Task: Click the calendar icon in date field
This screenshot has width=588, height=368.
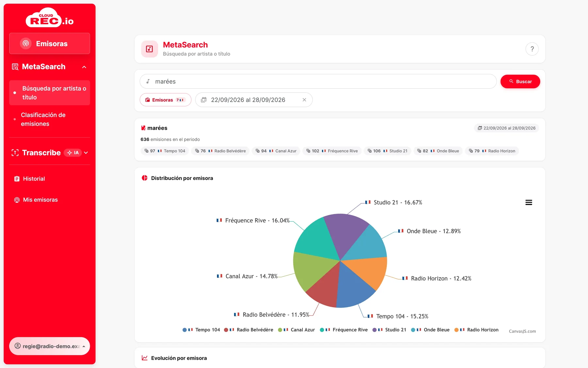Action: (x=204, y=100)
